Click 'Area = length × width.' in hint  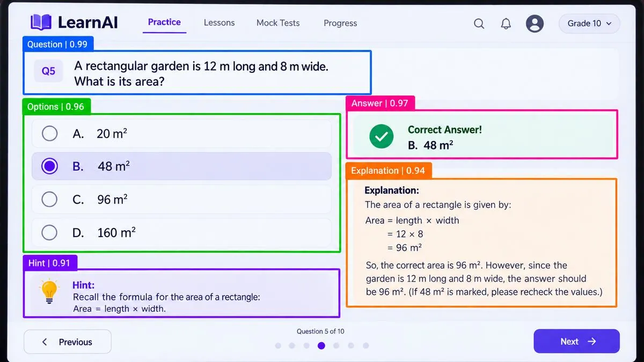tap(119, 309)
